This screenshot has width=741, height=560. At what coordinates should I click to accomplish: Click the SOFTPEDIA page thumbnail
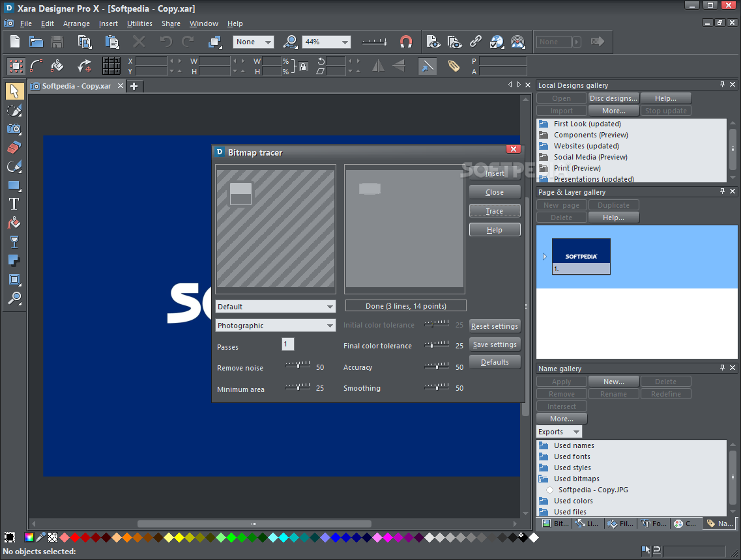[581, 256]
